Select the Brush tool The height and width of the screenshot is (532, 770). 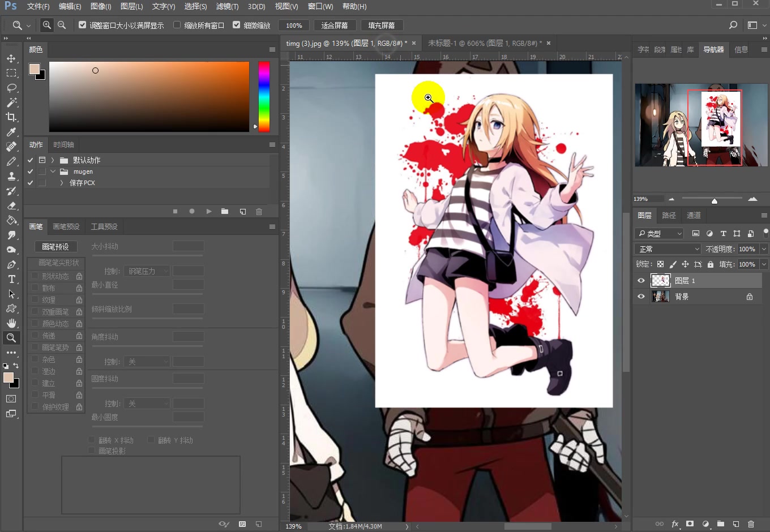[11, 161]
